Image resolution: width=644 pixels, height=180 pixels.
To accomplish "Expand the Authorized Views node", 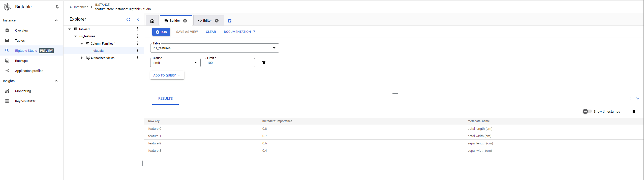I will [x=82, y=58].
